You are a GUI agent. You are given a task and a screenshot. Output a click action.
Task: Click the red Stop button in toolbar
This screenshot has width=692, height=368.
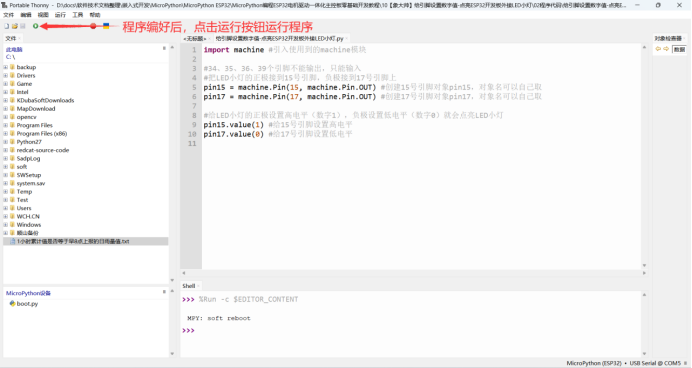(x=93, y=26)
